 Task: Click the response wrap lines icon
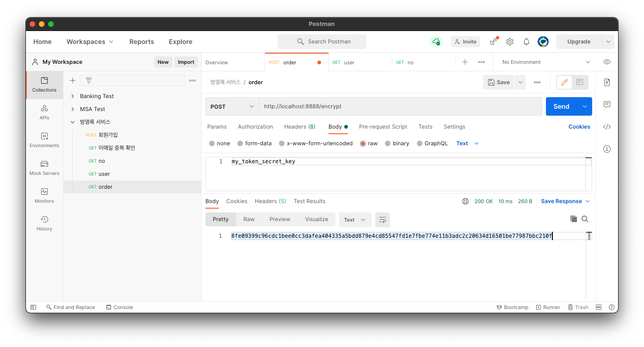click(383, 220)
